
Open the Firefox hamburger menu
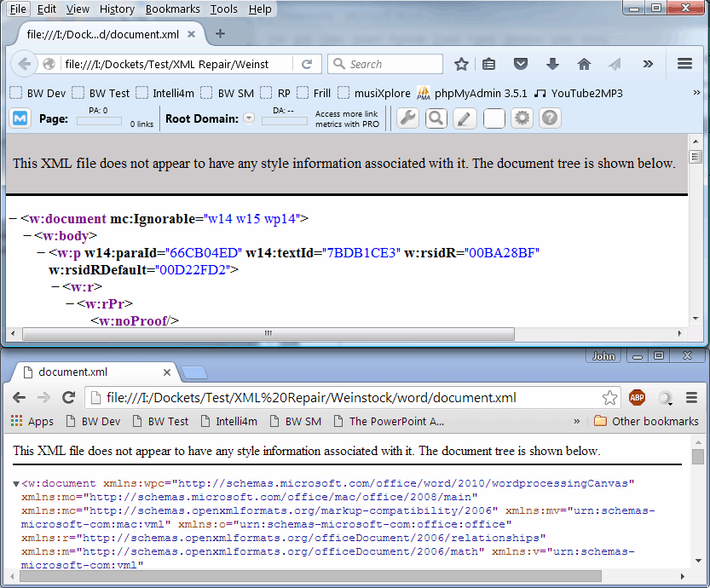[x=684, y=64]
